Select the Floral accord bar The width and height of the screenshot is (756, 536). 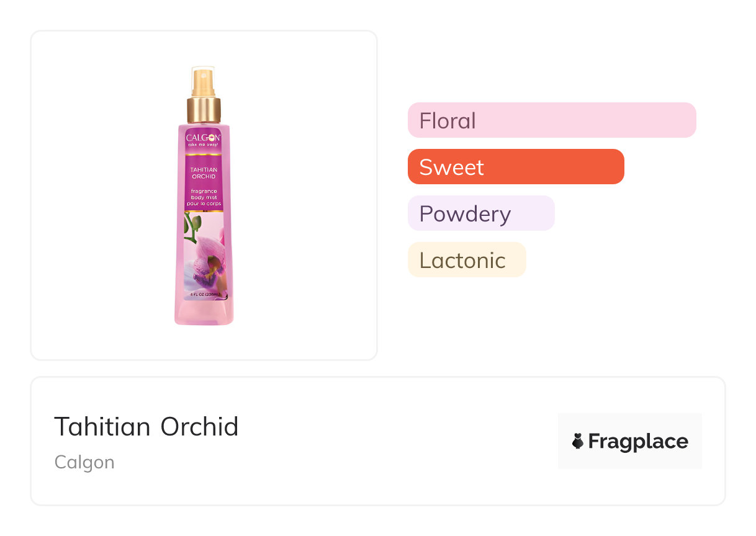[x=551, y=120]
